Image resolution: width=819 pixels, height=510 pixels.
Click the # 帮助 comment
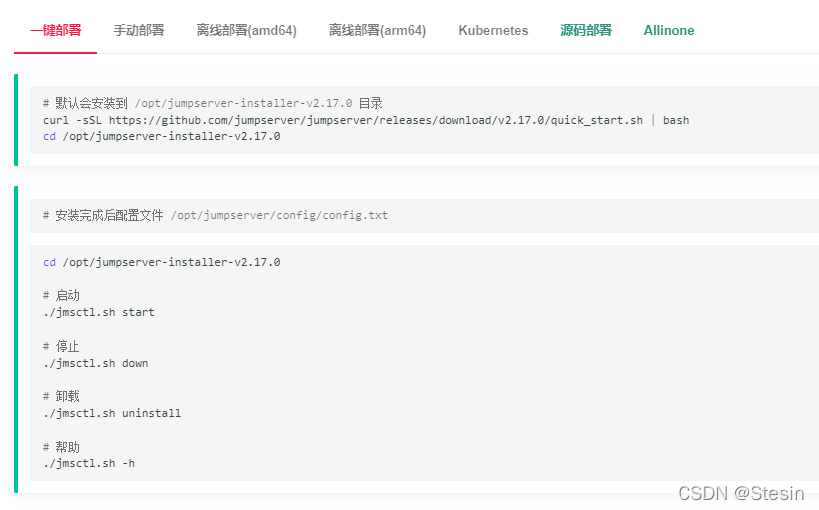coord(61,447)
